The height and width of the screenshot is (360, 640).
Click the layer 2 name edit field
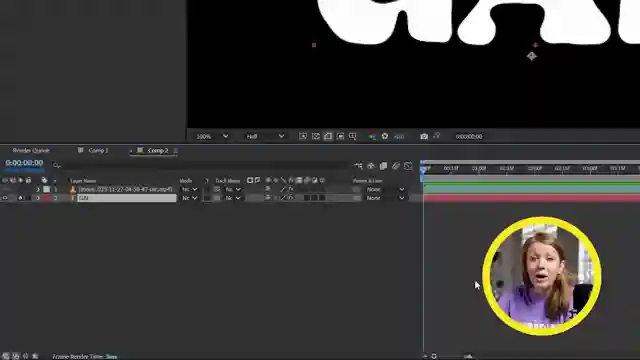pos(127,198)
